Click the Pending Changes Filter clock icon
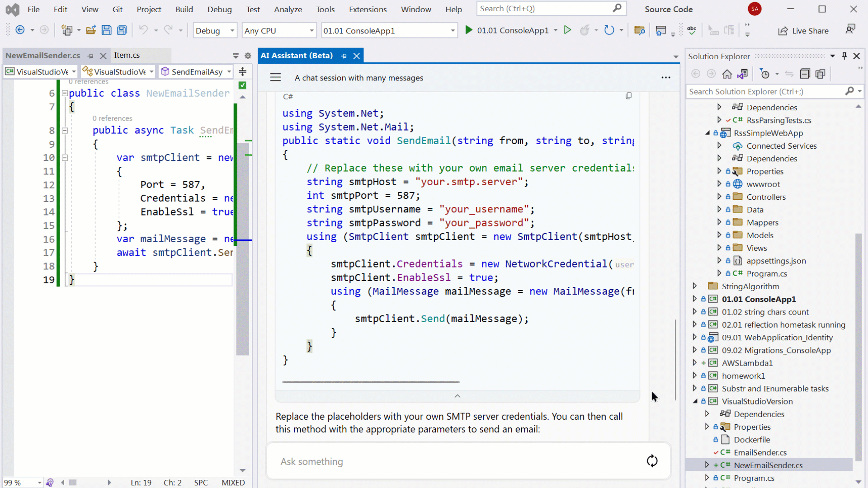This screenshot has height=488, width=868. [x=765, y=74]
